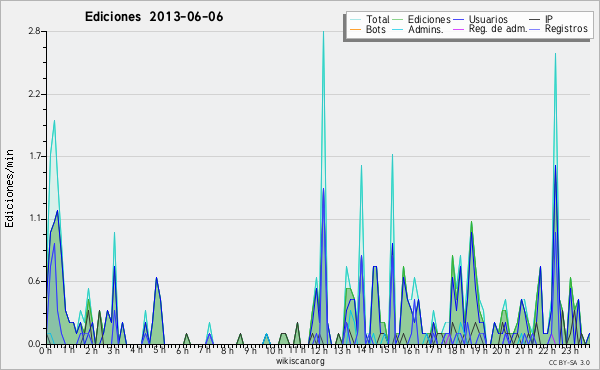The height and width of the screenshot is (370, 600).
Task: Click the Total legend turquoise line swatch
Action: pyautogui.click(x=355, y=20)
